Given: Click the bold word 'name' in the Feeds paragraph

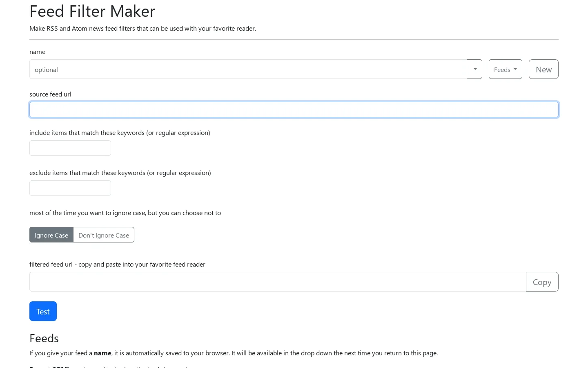Looking at the screenshot, I should pos(102,353).
